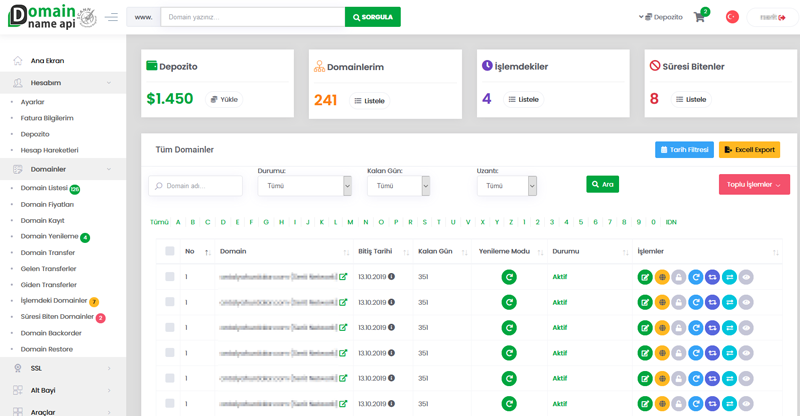The image size is (800, 416).
Task: Open the Durumu dropdown filter
Action: click(304, 186)
